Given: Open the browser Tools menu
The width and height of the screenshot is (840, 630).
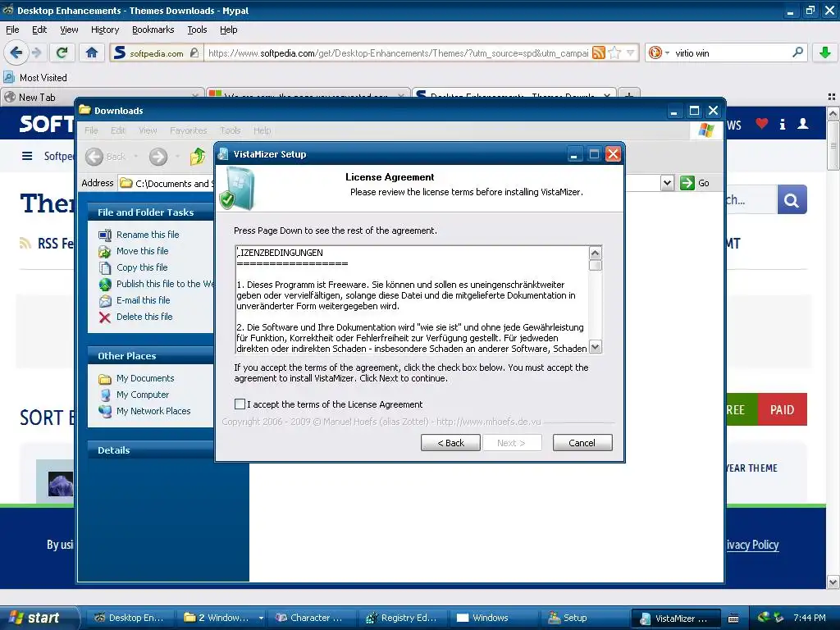Looking at the screenshot, I should [x=197, y=30].
